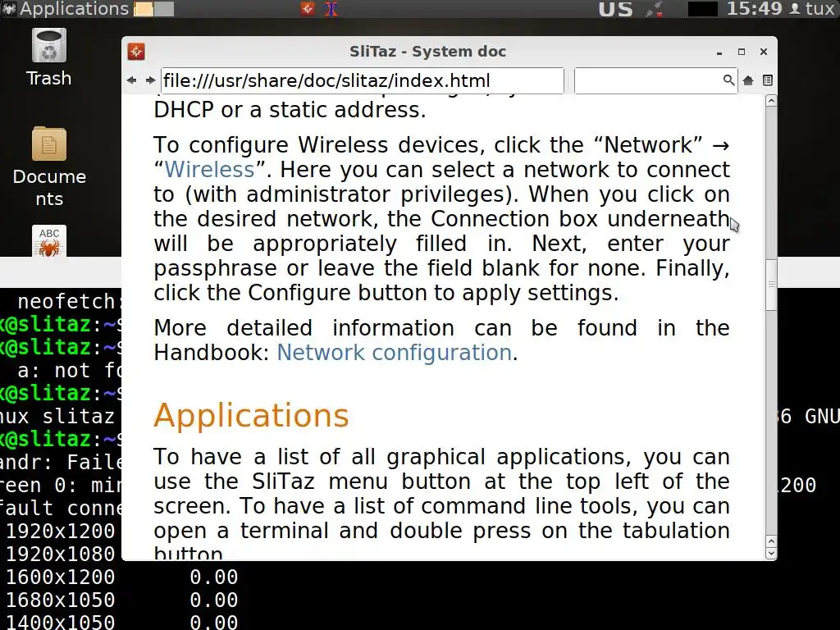
Task: Go to home page with house icon
Action: click(748, 80)
